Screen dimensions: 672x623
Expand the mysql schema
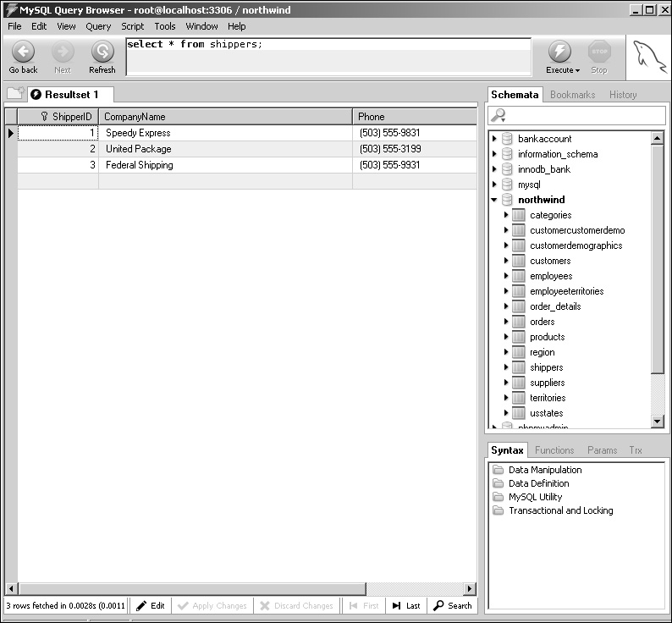pos(494,185)
